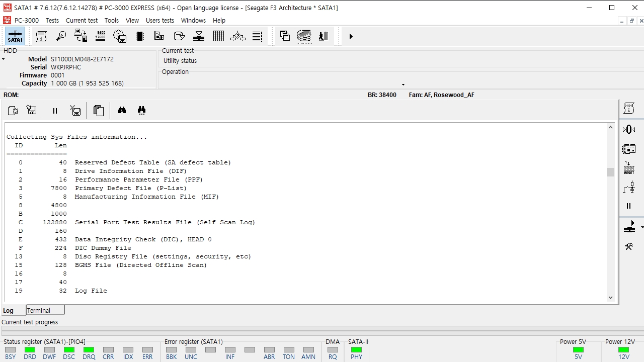Click the log vertical scrollbar thumb
Viewport: 644px width, 362px height.
coord(610,172)
